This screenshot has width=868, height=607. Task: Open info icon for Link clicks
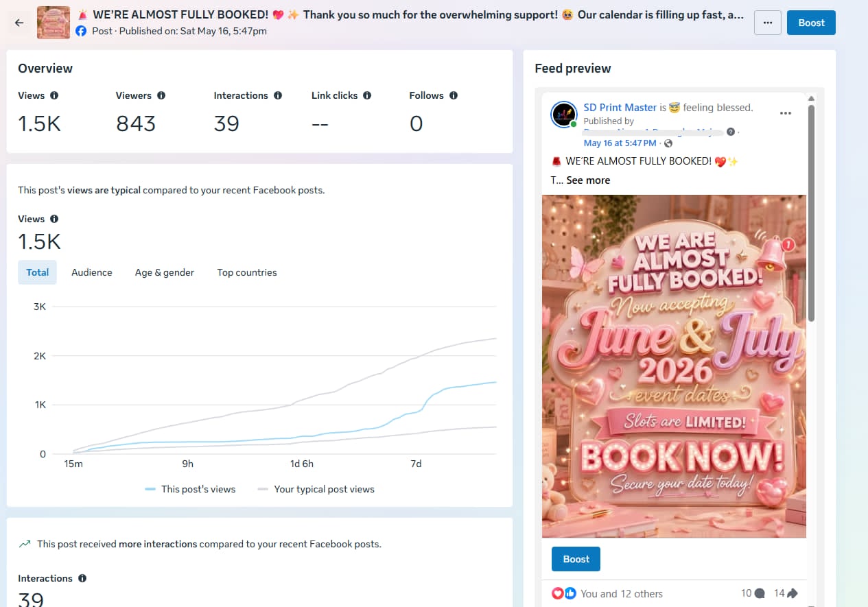pyautogui.click(x=367, y=95)
